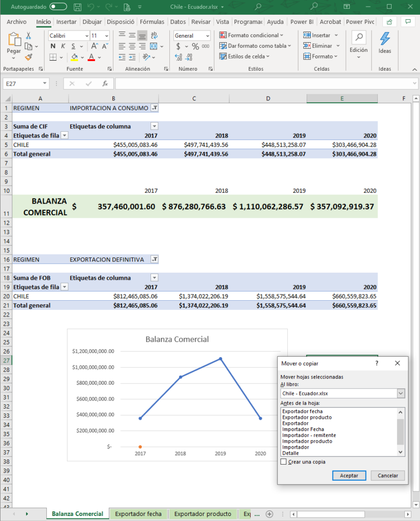Switch to Exportador fecha sheet tab

138,514
